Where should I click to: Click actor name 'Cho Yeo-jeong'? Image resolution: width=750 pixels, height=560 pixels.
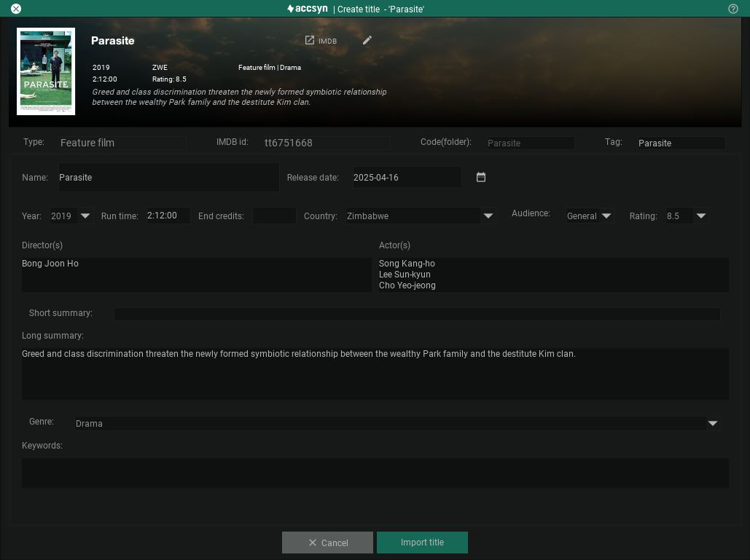pos(407,285)
